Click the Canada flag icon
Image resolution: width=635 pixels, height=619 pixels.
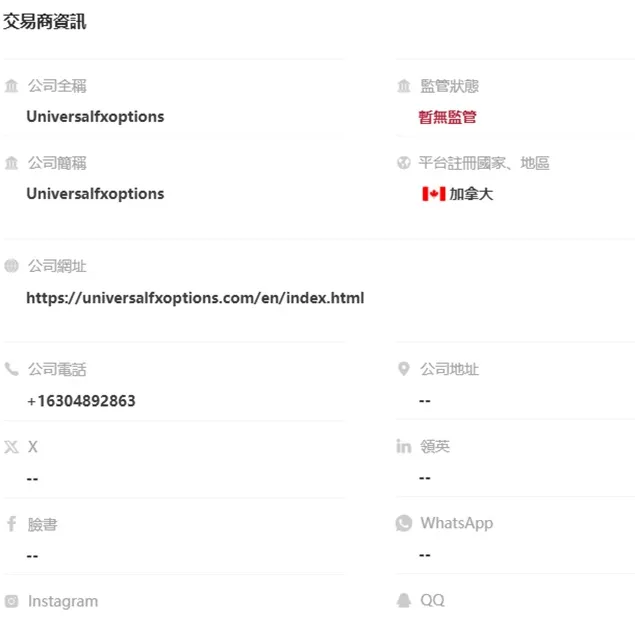pyautogui.click(x=434, y=194)
